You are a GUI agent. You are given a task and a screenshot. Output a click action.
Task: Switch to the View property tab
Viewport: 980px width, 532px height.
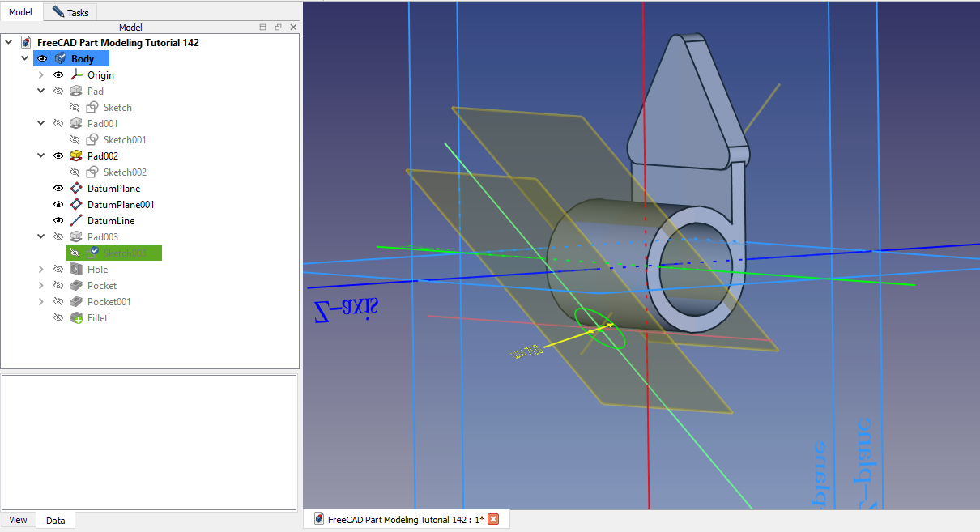click(x=18, y=520)
